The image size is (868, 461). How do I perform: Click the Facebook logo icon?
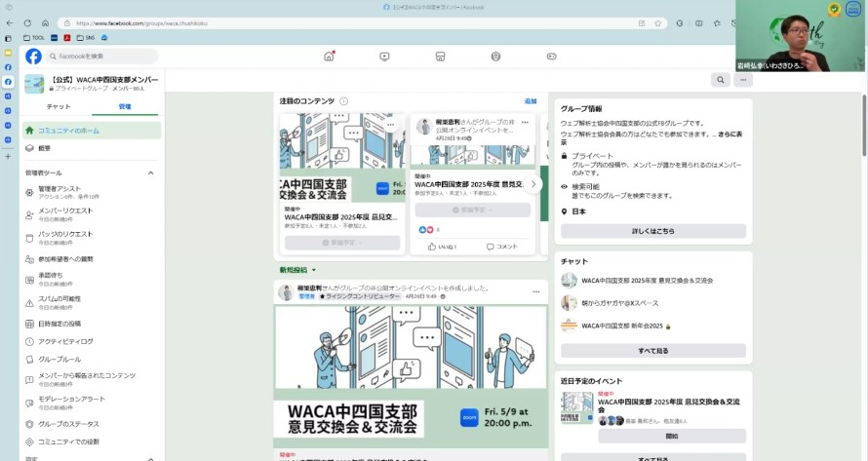(33, 57)
